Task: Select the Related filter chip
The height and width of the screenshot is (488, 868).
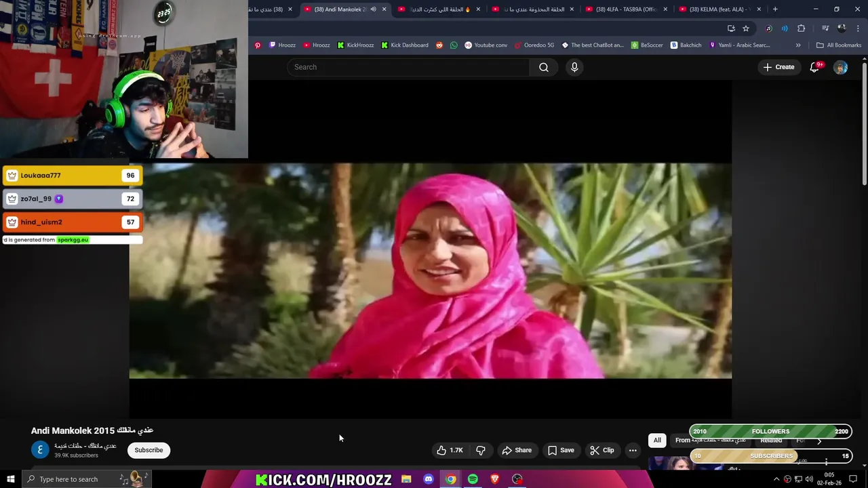Action: pos(771,440)
